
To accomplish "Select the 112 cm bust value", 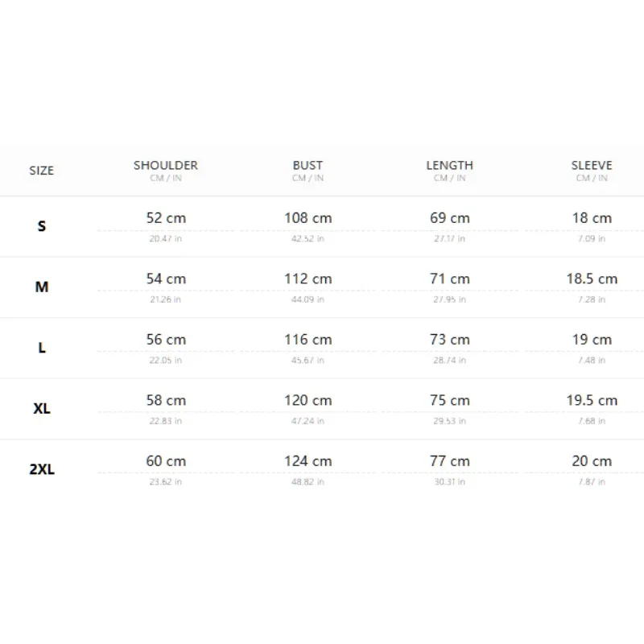I will click(x=308, y=279).
